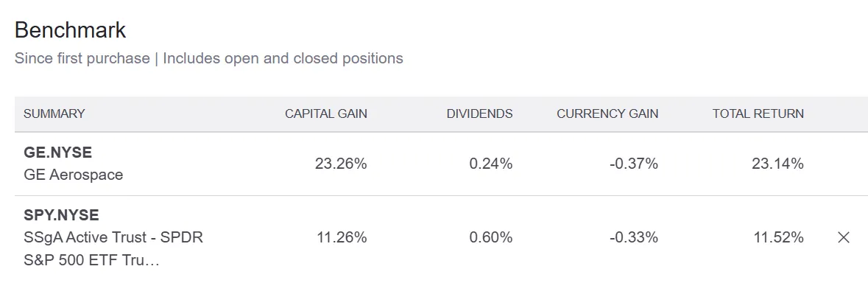The width and height of the screenshot is (868, 297).
Task: Sort by the CAPITAL GAIN column header
Action: point(325,113)
